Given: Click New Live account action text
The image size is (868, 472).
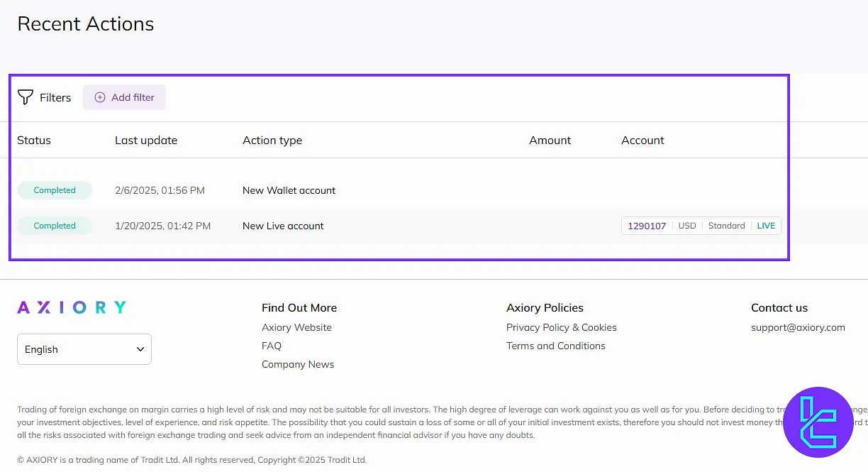Looking at the screenshot, I should 283,226.
